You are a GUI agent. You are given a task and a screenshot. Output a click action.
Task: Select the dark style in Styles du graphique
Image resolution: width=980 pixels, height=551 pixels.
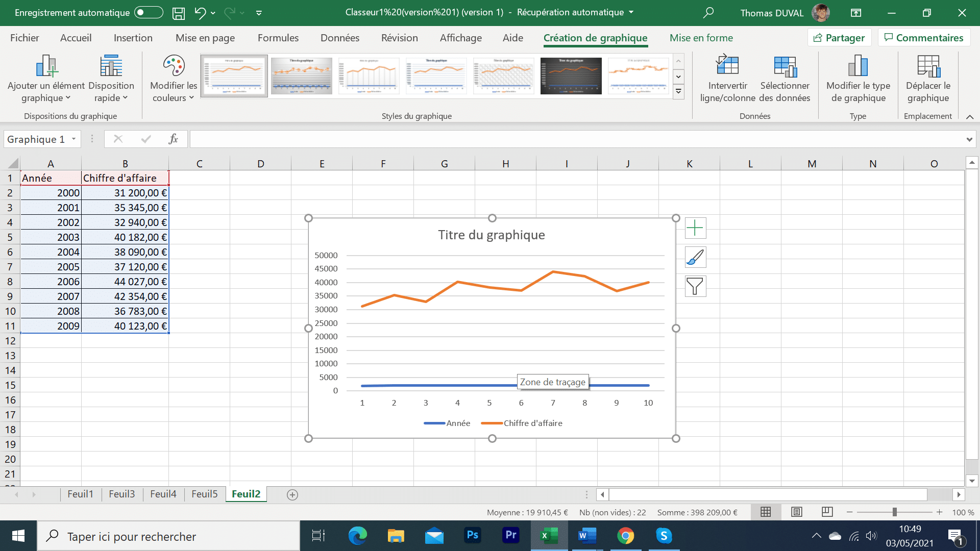571,74
